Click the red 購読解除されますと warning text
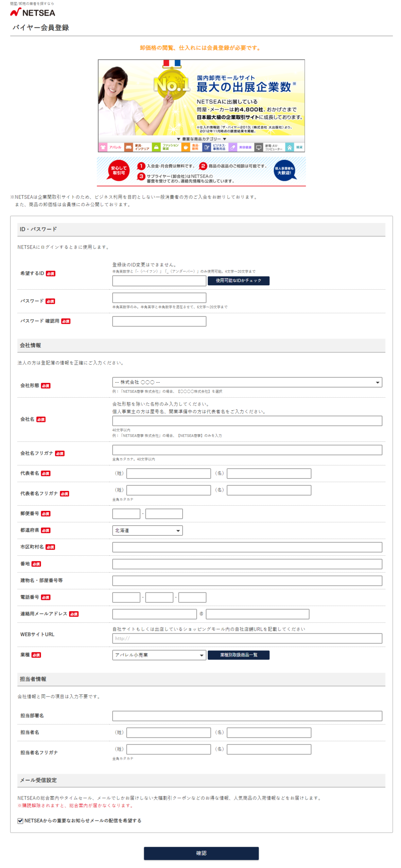401x868 pixels. coord(76,806)
